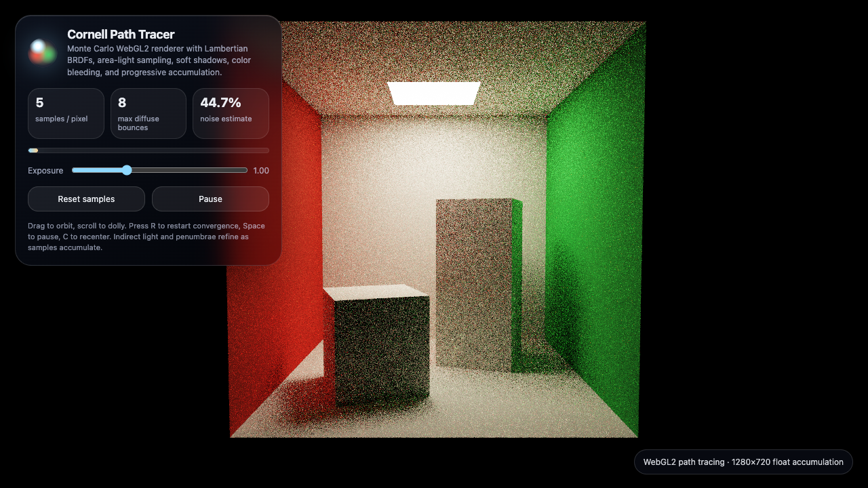The width and height of the screenshot is (868, 488).
Task: Click the Reset samples button
Action: pyautogui.click(x=86, y=199)
